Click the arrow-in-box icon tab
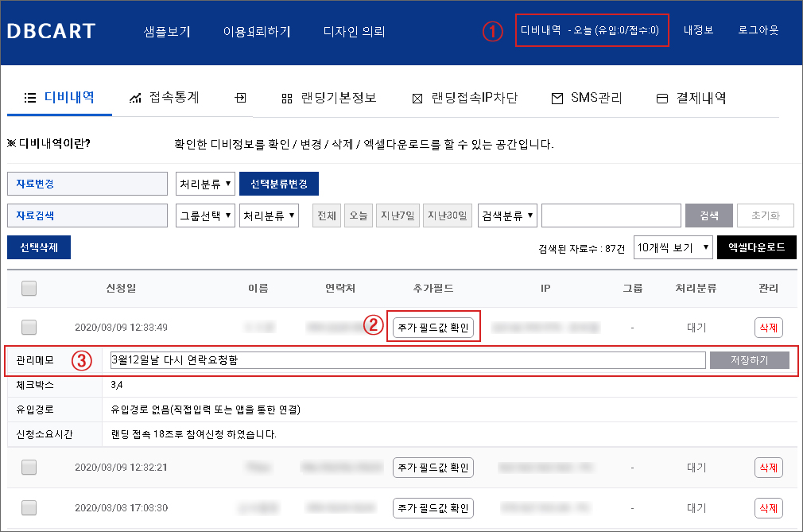The width and height of the screenshot is (803, 532). pyautogui.click(x=240, y=98)
